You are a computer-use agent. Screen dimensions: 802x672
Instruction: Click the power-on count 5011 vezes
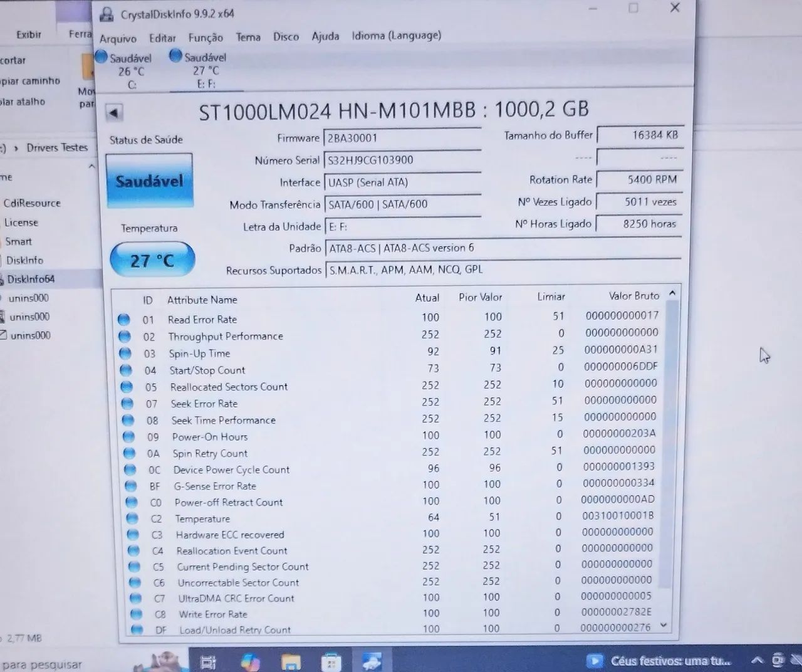point(640,202)
